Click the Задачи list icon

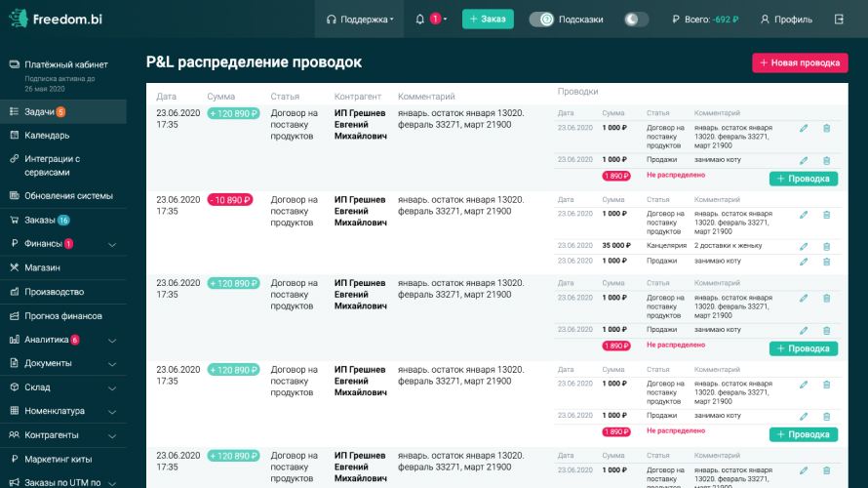pos(15,112)
